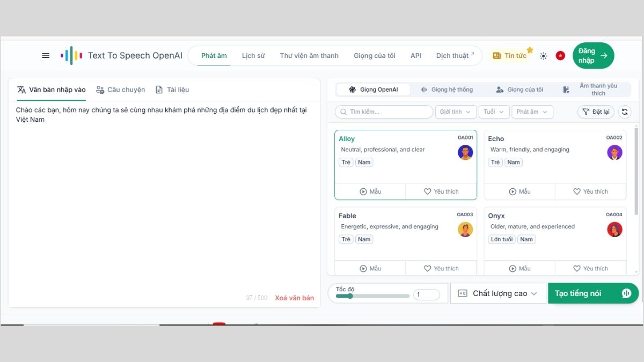Go to header Giọng của tôi menu
The width and height of the screenshot is (644, 362).
coord(375,56)
